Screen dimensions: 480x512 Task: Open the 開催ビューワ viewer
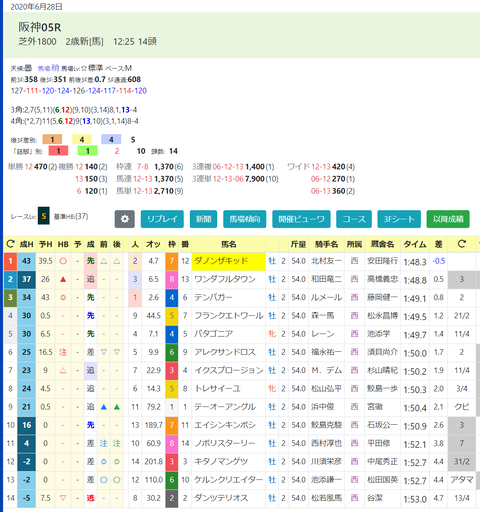coord(301,219)
